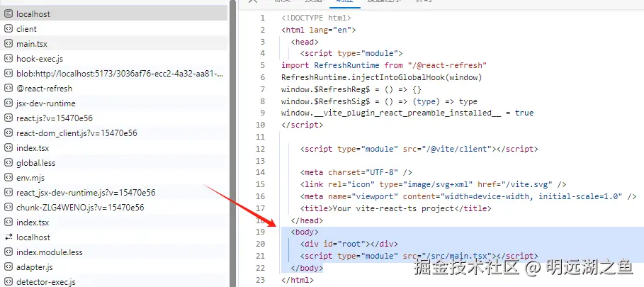Open the react-dom_client.js?v=15470e56 request

point(114,133)
